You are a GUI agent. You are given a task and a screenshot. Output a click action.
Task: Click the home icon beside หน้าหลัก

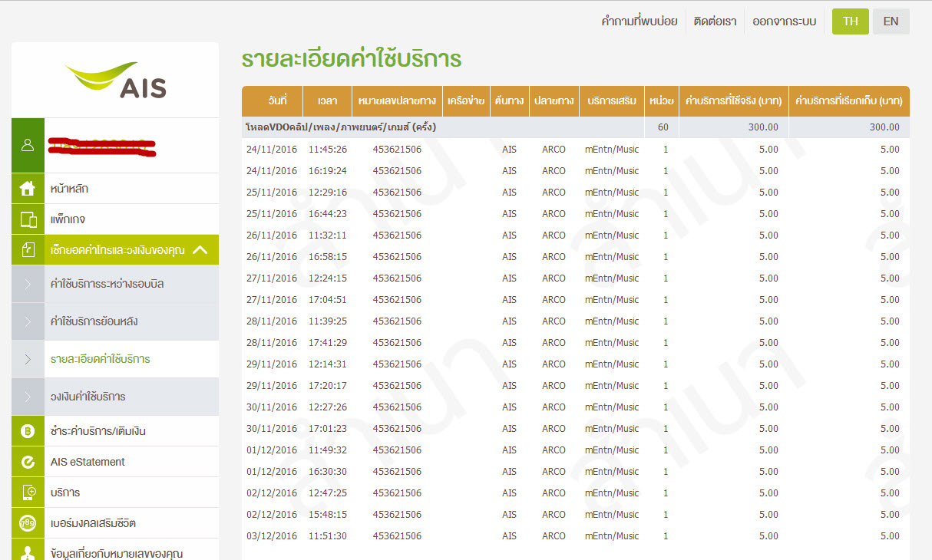pyautogui.click(x=28, y=189)
